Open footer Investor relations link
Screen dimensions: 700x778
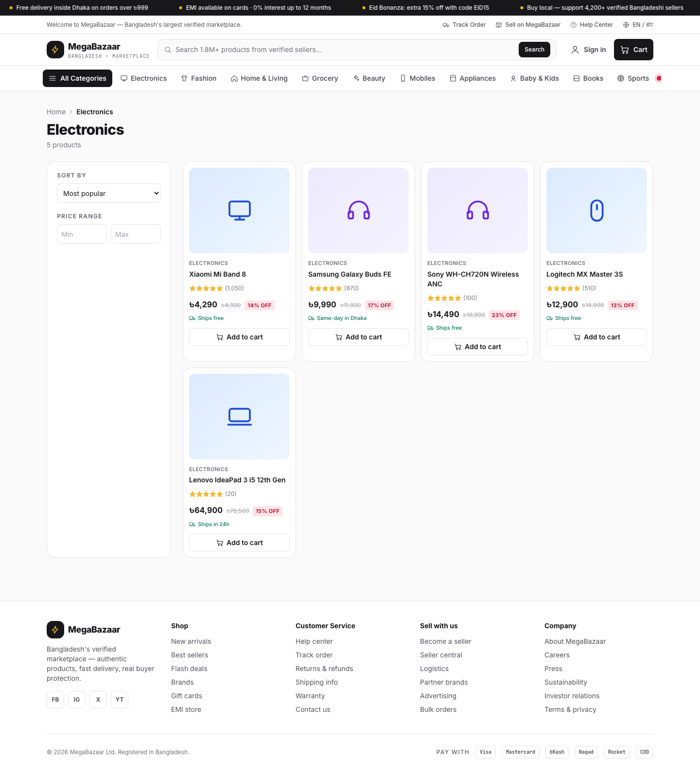tap(572, 696)
